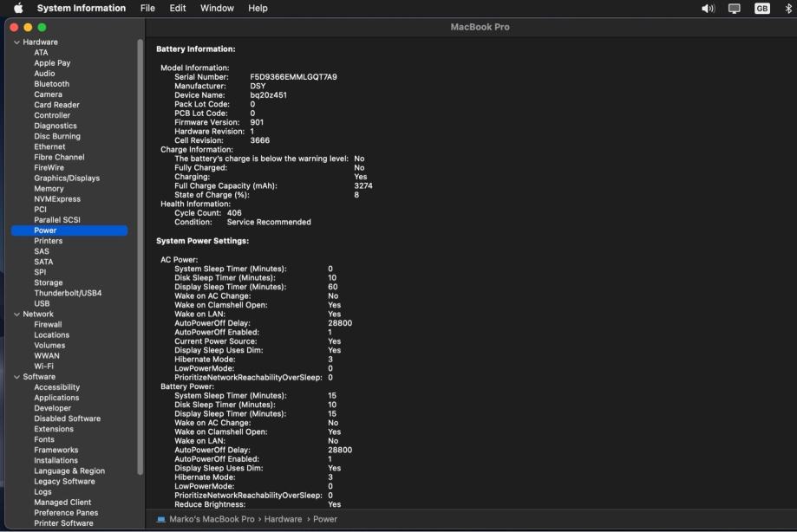
Task: Open the Edit menu
Action: pyautogui.click(x=178, y=8)
